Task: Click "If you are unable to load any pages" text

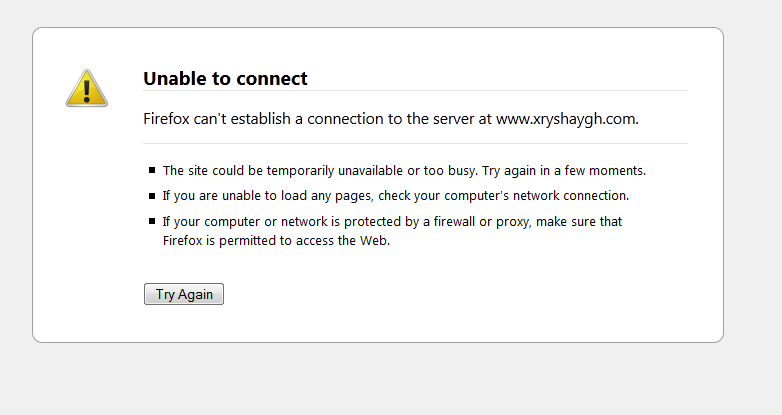Action: click(267, 196)
